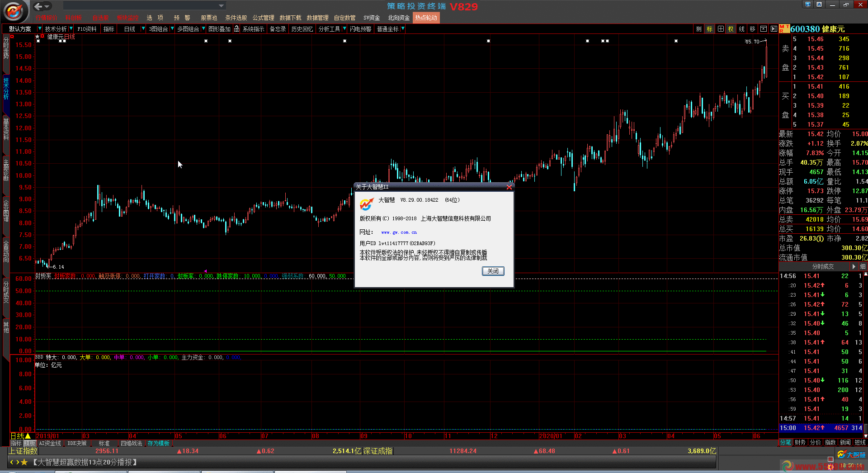This screenshot has height=473, width=868.
Task: Expand the 普通坐标 dropdown
Action: [403, 28]
